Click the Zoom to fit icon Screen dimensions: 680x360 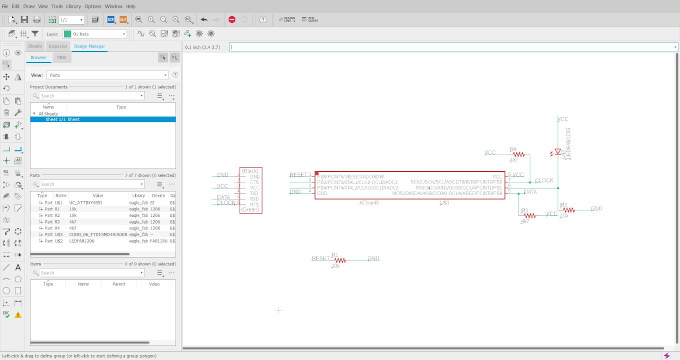point(139,20)
